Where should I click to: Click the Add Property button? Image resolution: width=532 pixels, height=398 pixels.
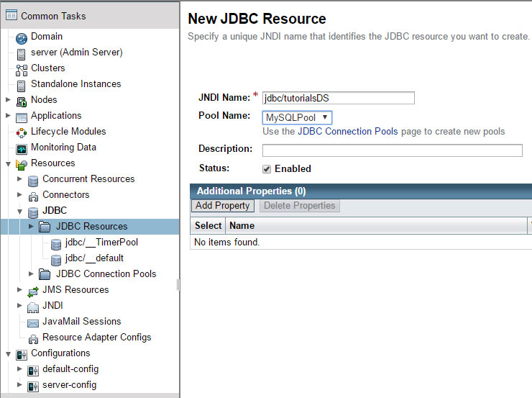223,206
